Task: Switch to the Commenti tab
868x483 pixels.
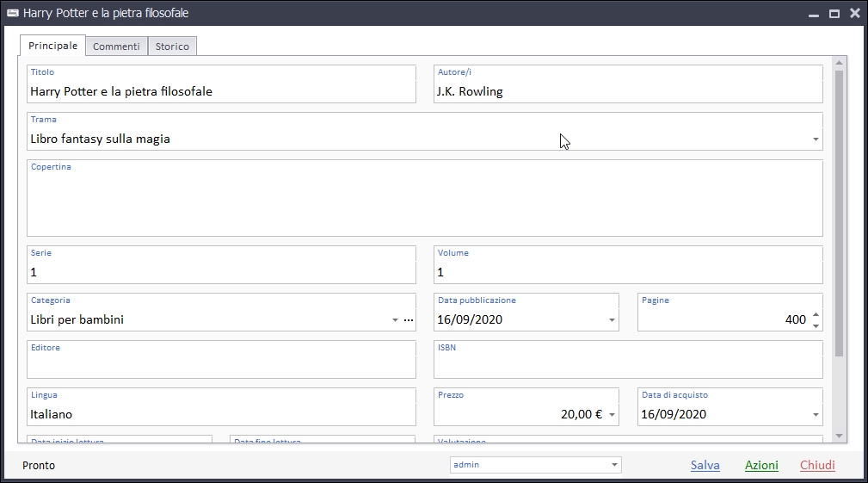Action: click(116, 46)
